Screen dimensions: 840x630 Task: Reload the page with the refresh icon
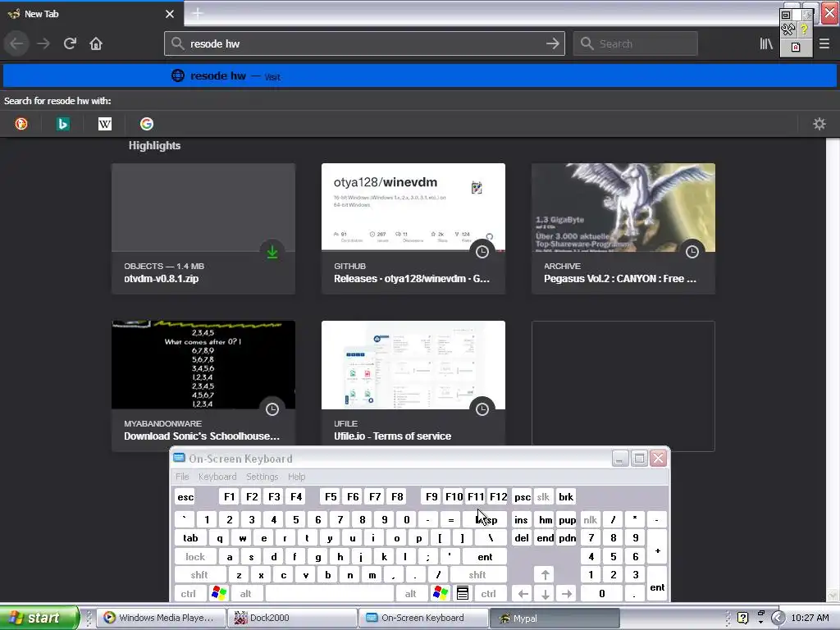click(x=70, y=44)
